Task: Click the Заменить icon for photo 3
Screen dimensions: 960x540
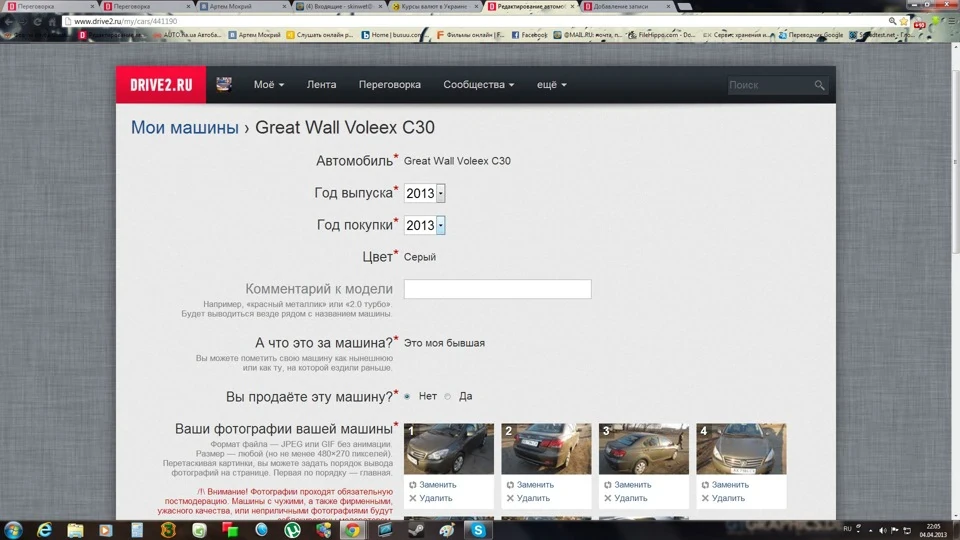Action: pyautogui.click(x=607, y=485)
